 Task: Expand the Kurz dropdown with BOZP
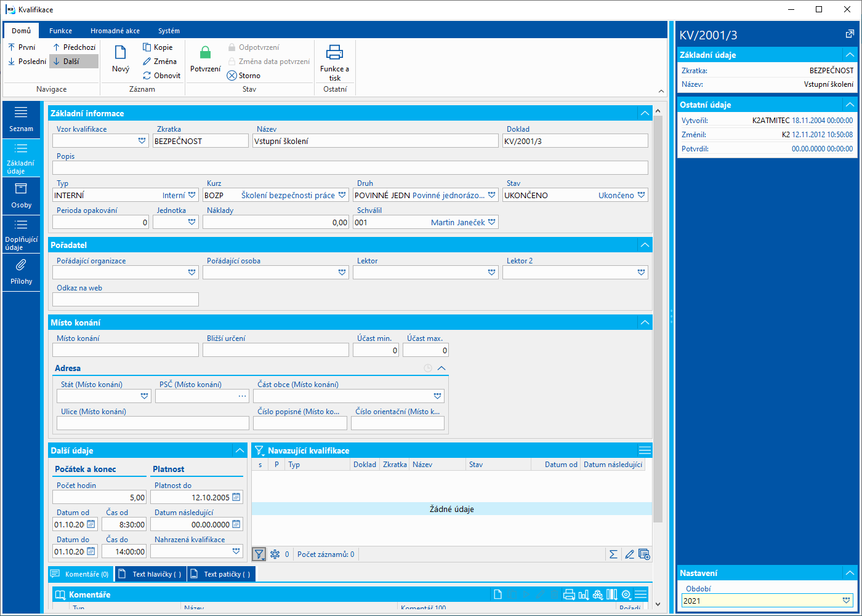(342, 195)
